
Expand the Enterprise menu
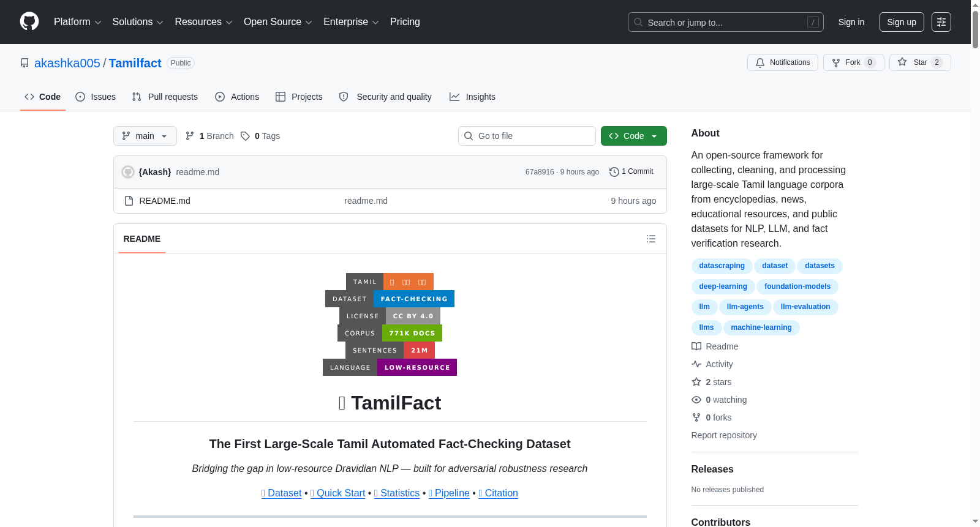pyautogui.click(x=351, y=22)
